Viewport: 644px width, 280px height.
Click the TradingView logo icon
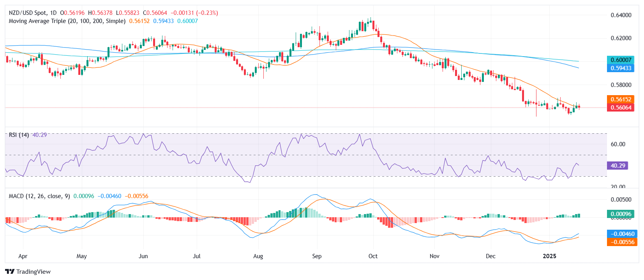[10, 271]
